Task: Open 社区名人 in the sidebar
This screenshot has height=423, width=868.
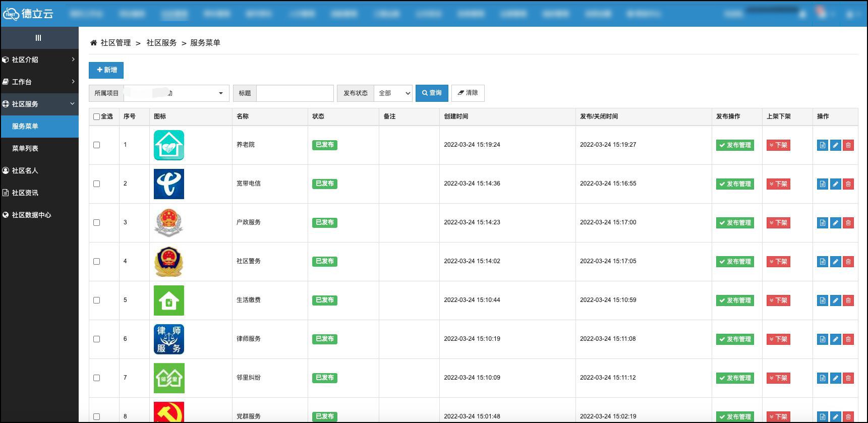Action: (x=39, y=170)
